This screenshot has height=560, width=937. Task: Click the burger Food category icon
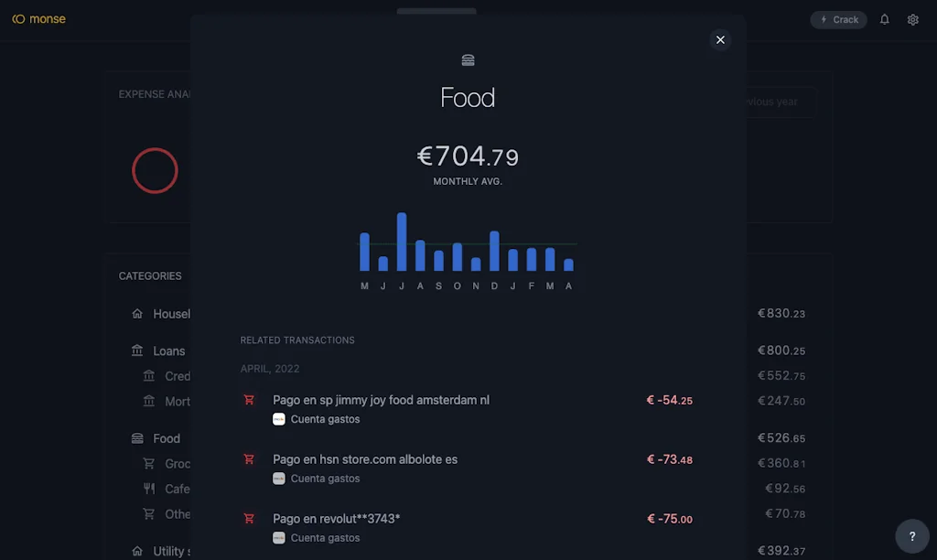[468, 60]
